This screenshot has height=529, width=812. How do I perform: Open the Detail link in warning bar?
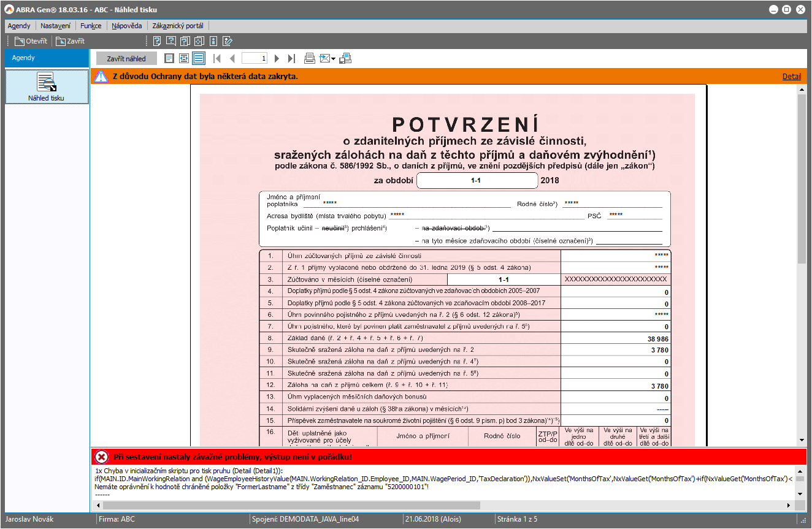(791, 77)
